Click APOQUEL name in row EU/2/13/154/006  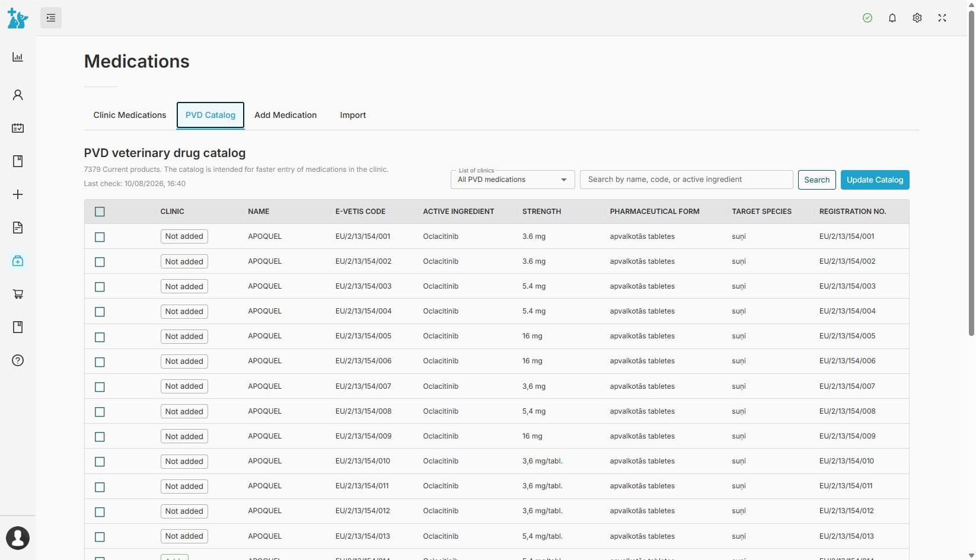[x=264, y=361]
